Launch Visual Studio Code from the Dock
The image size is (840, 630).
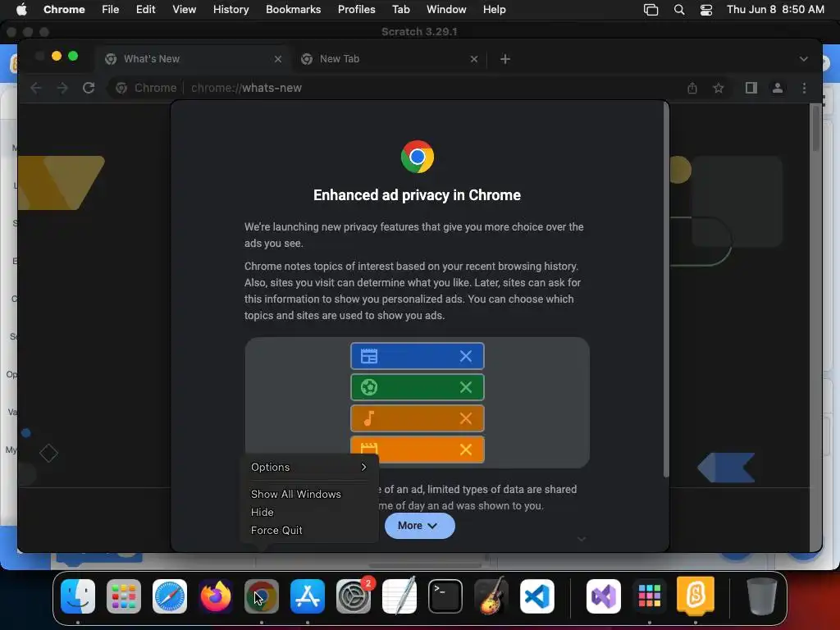536,596
